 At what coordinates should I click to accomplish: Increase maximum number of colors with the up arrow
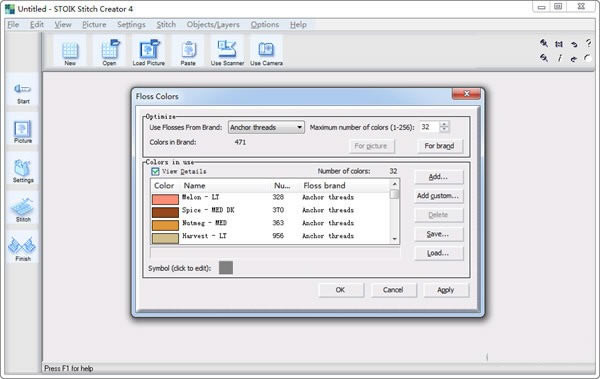[x=444, y=124]
